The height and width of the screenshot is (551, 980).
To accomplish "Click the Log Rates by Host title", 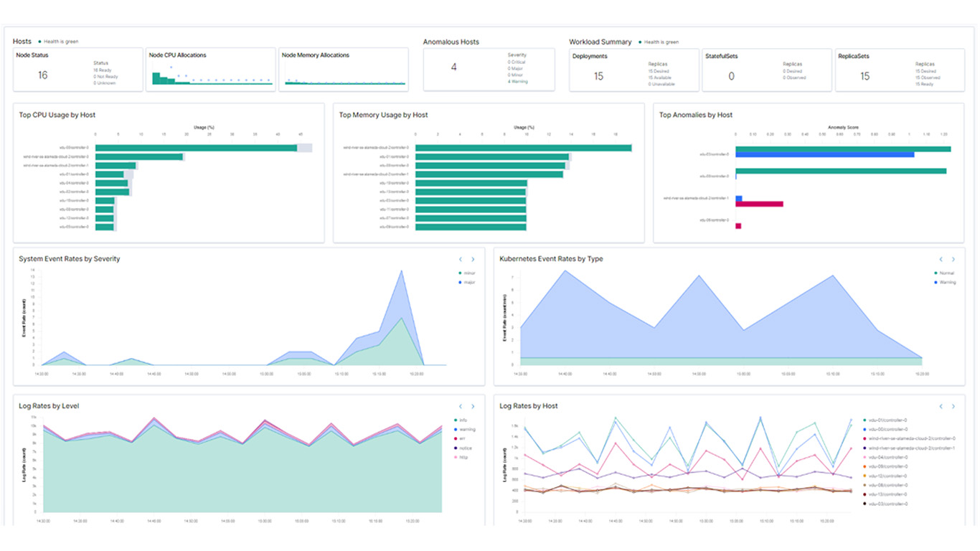I will point(529,406).
